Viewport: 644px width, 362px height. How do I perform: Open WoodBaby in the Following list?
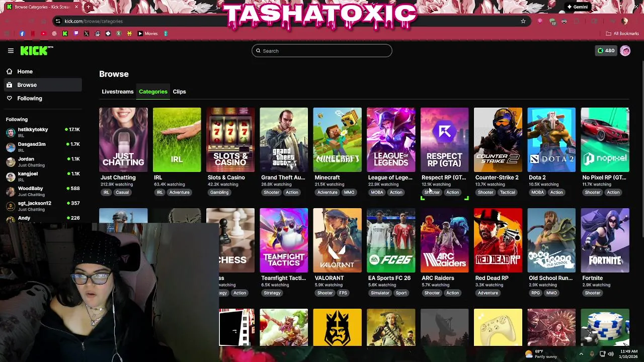pos(42,191)
